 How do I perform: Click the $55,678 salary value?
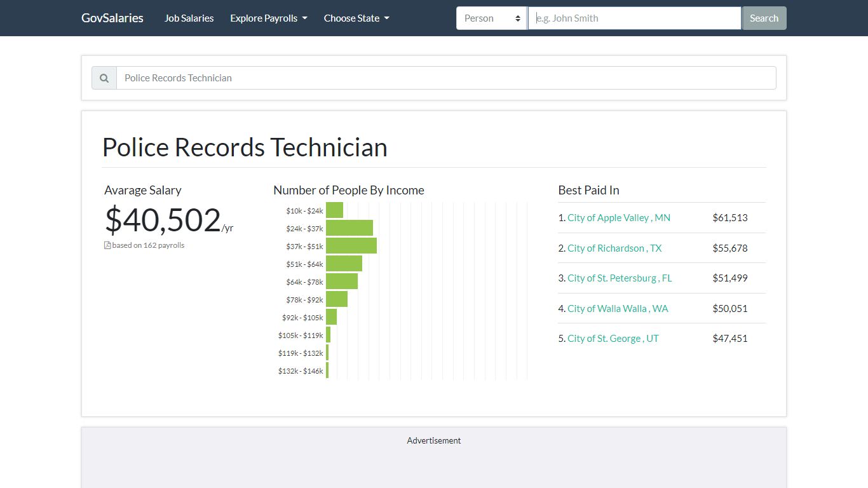pos(730,248)
